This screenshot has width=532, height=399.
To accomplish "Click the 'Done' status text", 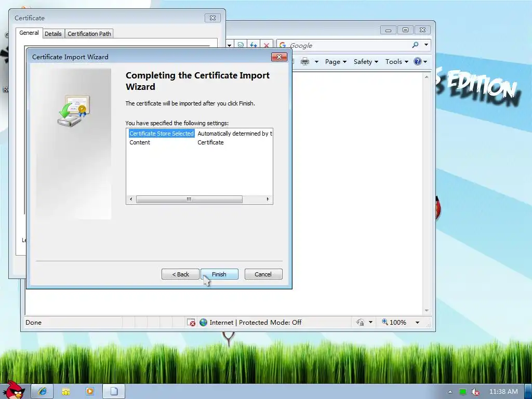I will tap(34, 322).
